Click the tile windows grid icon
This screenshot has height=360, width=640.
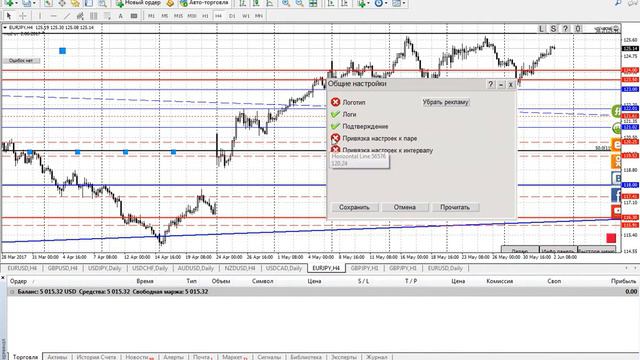(313, 3)
